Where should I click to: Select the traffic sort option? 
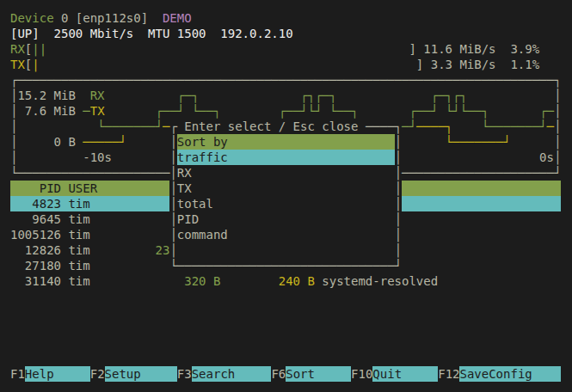[x=286, y=157]
